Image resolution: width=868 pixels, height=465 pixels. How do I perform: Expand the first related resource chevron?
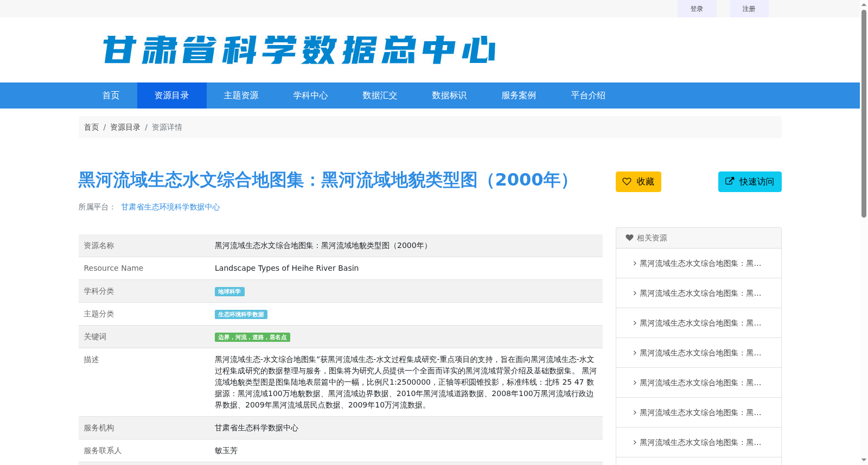635,263
